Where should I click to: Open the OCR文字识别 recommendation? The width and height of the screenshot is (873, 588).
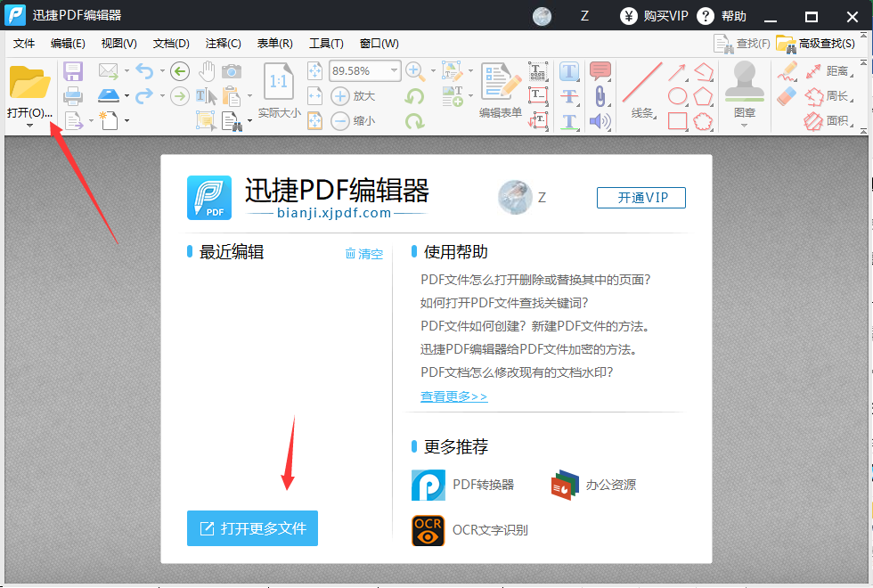pos(469,530)
